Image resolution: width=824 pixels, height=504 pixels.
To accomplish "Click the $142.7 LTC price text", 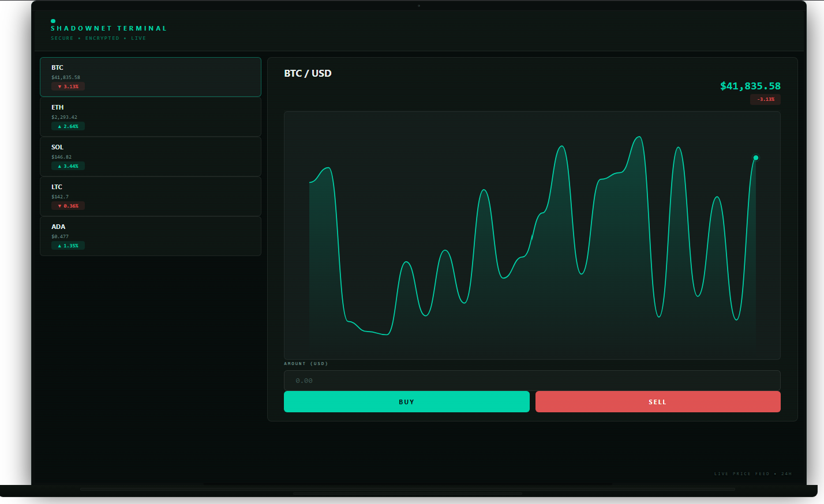I will (60, 197).
